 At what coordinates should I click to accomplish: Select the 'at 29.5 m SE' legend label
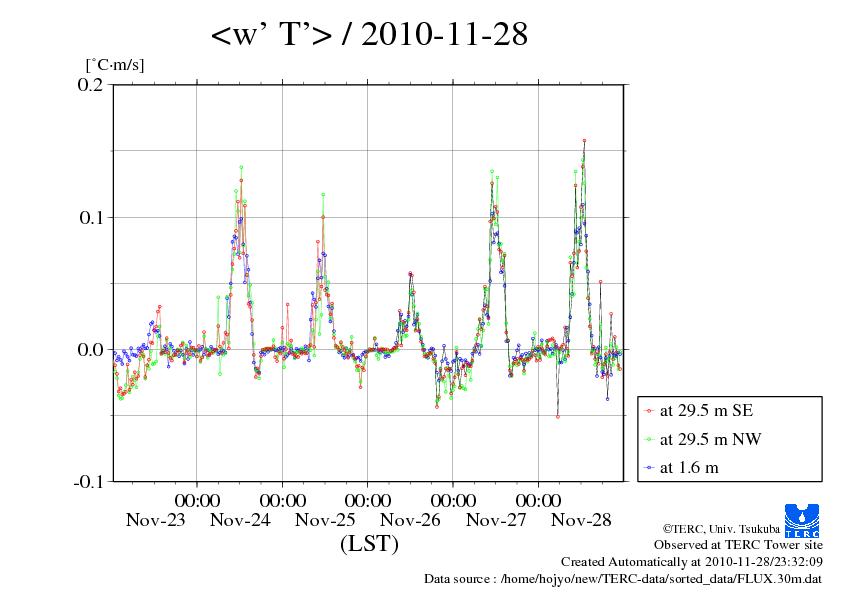(x=706, y=411)
